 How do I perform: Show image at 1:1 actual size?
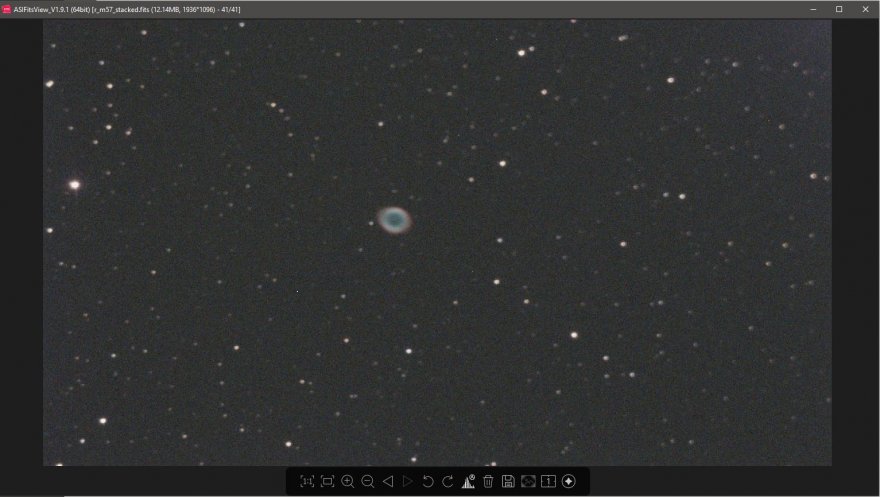(x=307, y=481)
